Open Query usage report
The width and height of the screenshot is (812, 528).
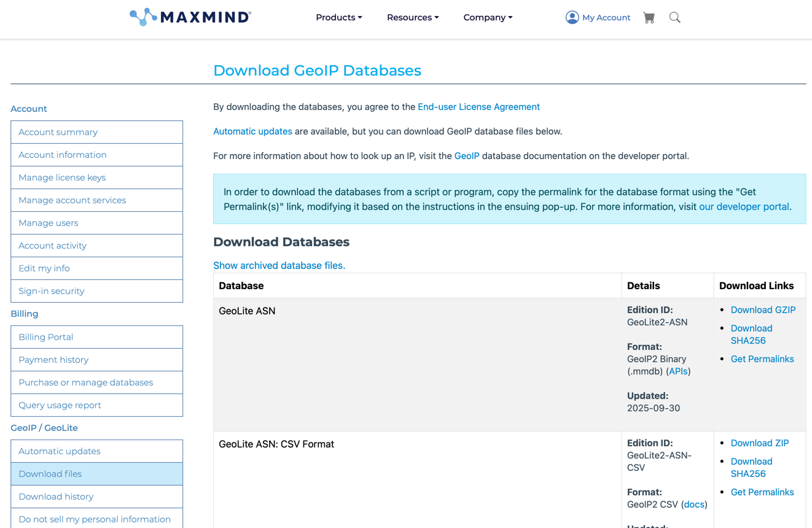coord(96,405)
